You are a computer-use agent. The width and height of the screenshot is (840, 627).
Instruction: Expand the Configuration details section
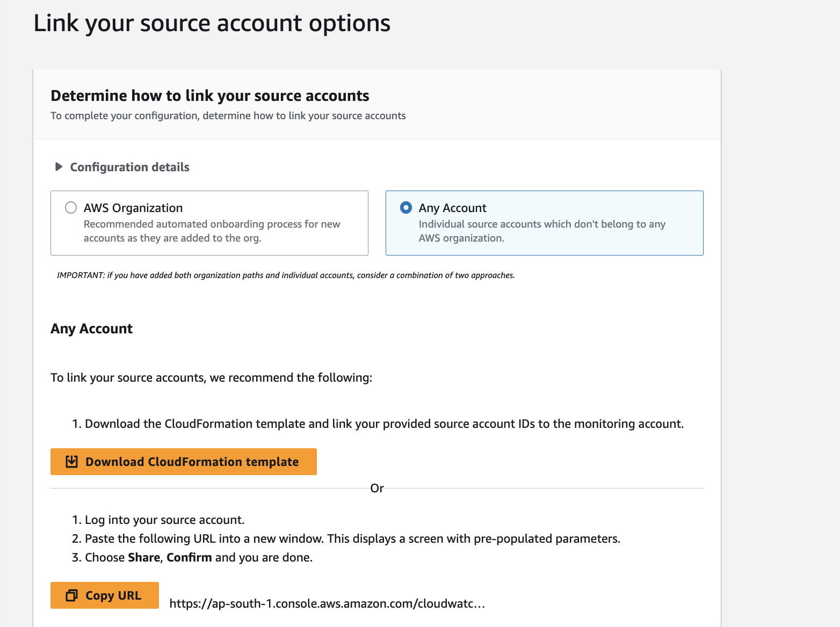[x=122, y=167]
